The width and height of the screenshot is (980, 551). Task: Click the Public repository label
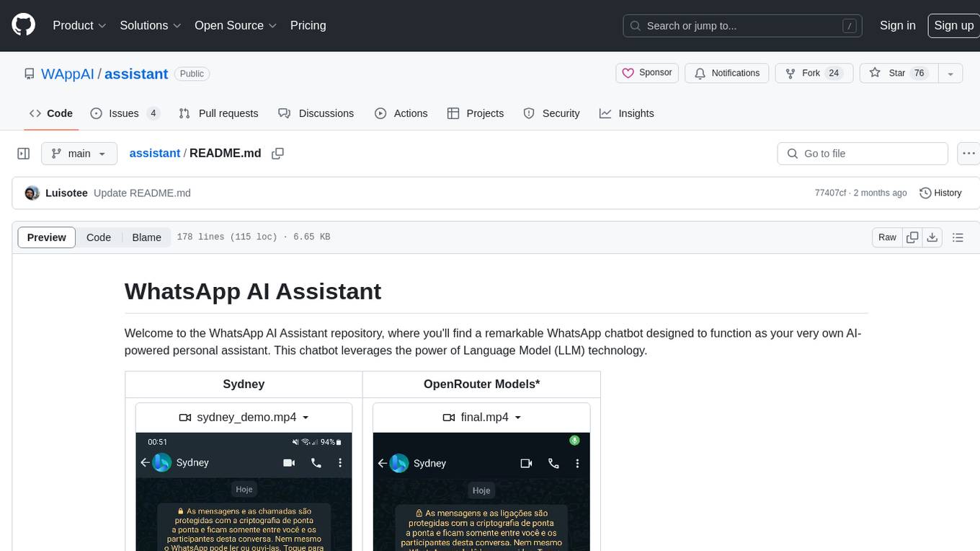coord(192,74)
